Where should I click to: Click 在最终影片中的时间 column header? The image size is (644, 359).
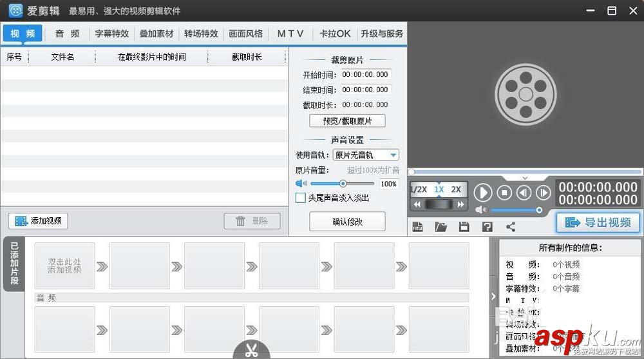151,57
